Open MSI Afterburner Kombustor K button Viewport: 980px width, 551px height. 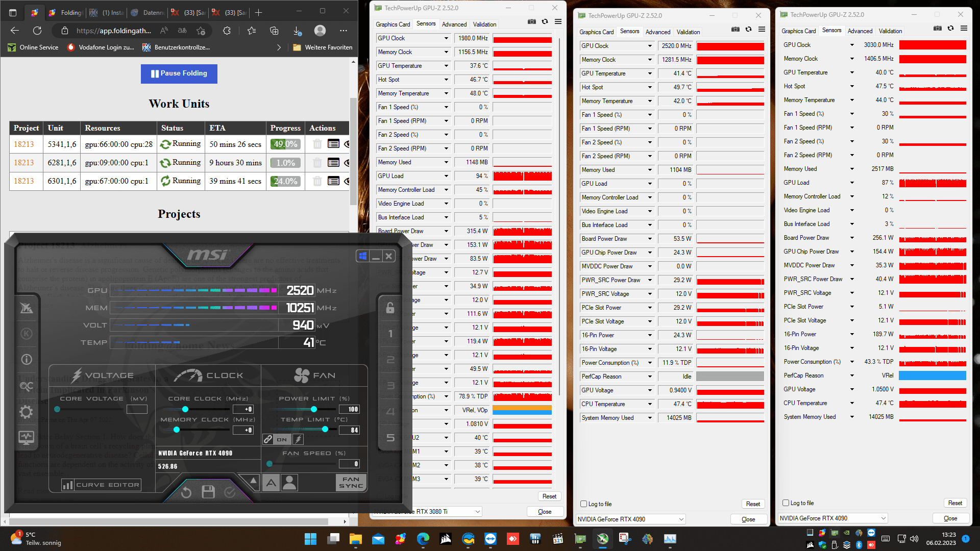(27, 334)
